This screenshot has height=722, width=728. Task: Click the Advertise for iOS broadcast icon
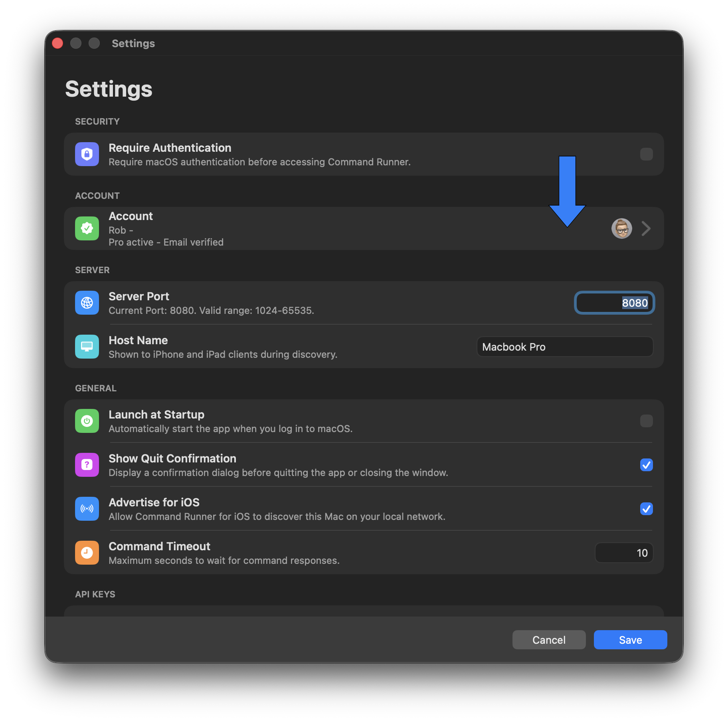(x=87, y=509)
